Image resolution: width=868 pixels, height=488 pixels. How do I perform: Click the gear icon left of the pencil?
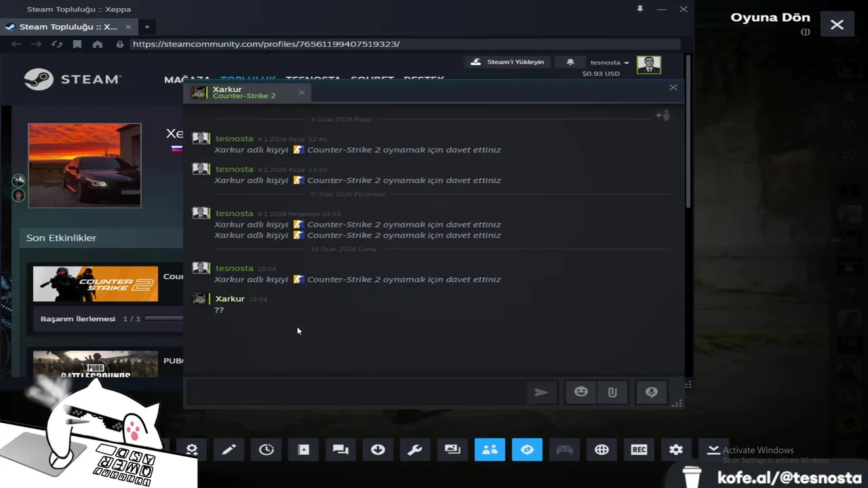coord(192,449)
